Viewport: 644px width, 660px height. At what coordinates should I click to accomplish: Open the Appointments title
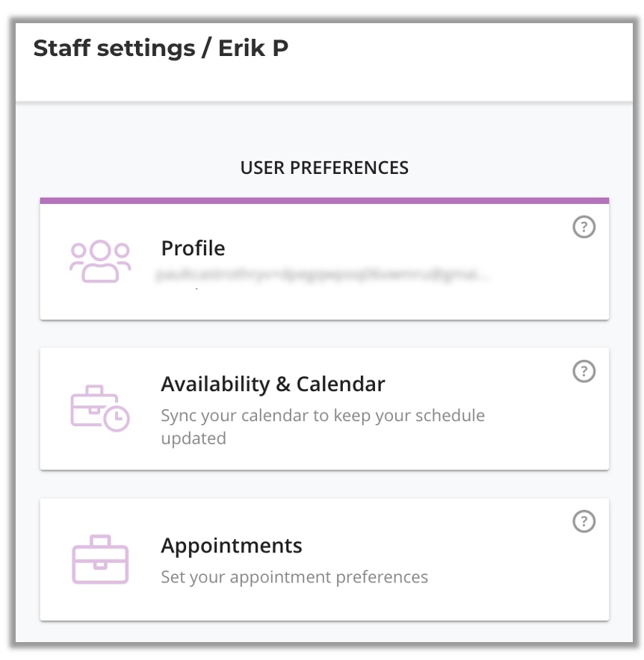click(x=232, y=546)
